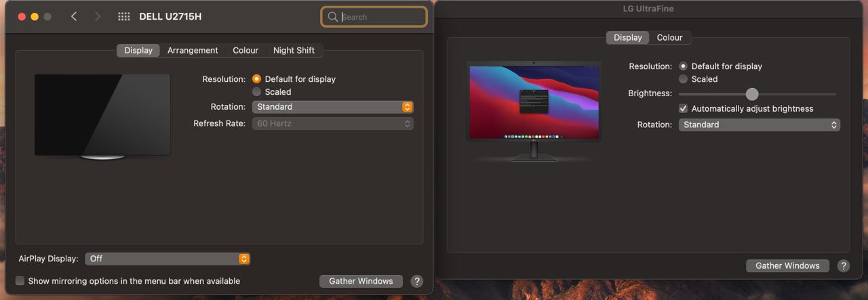Click the magnifier icon in the search field
This screenshot has width=868, height=300.
click(x=332, y=17)
